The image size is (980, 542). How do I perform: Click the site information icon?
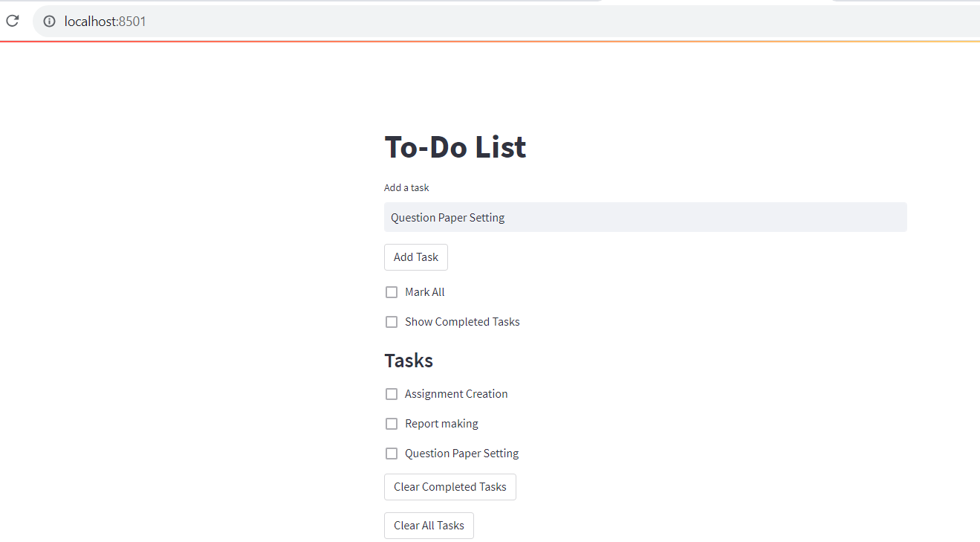pos(49,22)
